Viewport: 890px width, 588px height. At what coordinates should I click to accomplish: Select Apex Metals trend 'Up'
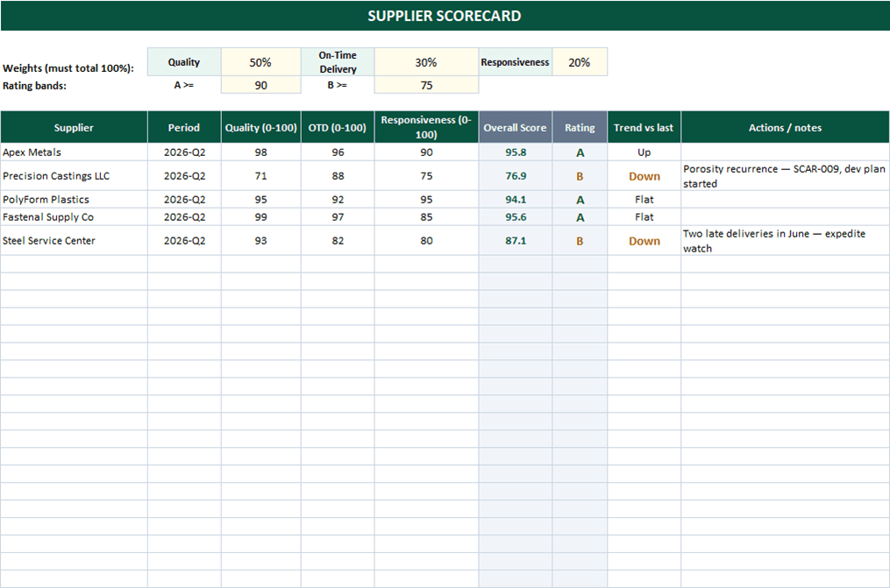pyautogui.click(x=644, y=152)
